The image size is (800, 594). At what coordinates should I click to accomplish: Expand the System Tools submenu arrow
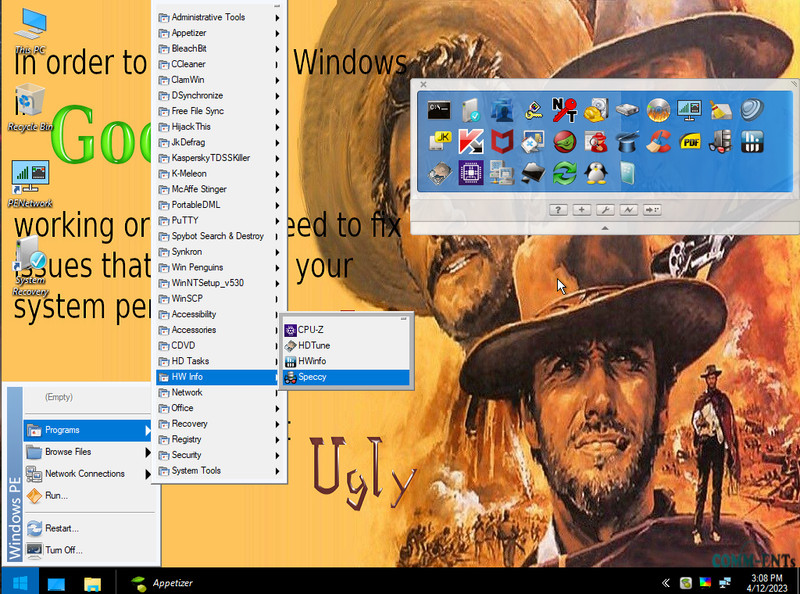pos(278,472)
